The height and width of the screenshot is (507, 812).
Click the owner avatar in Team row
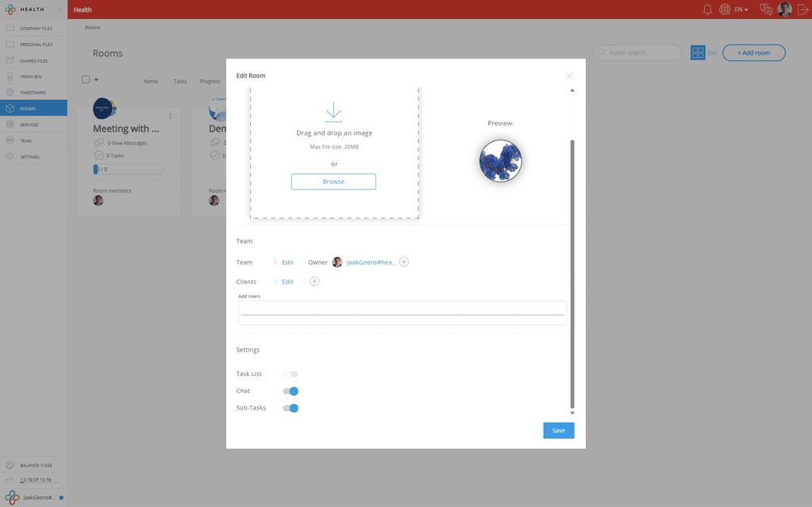coord(337,262)
